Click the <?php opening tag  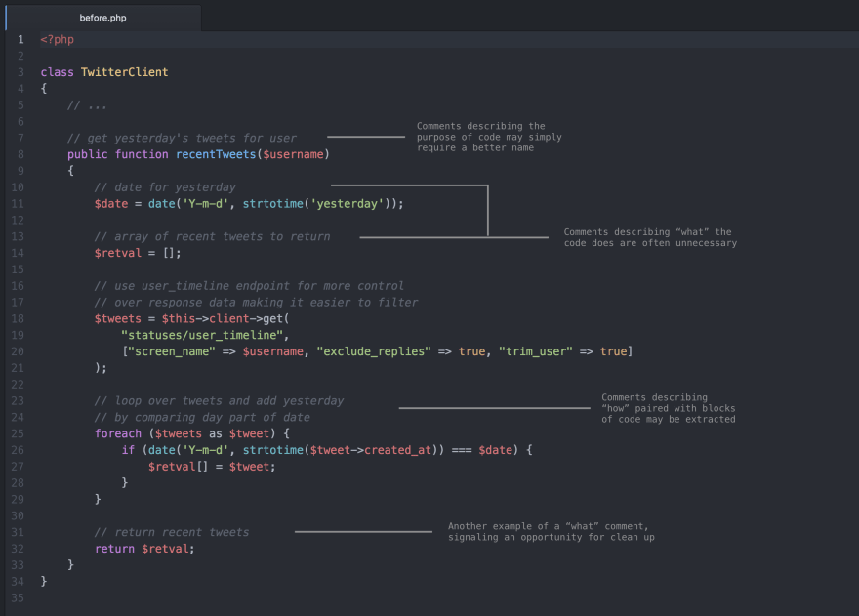point(57,39)
